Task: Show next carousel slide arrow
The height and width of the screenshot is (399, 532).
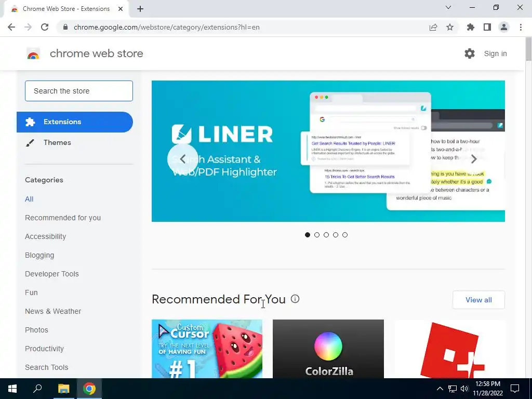Action: pos(474,158)
